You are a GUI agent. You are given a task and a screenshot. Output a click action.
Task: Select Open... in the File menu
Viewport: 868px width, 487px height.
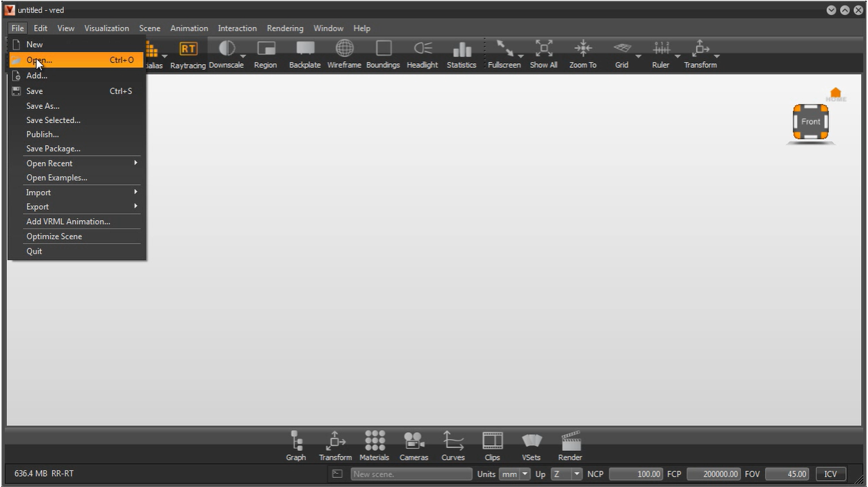(x=76, y=60)
